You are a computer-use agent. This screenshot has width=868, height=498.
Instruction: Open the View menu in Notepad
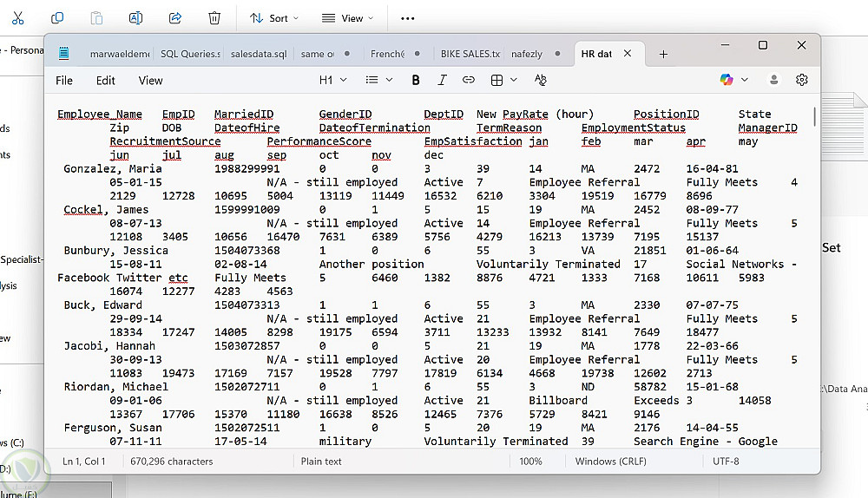click(x=150, y=81)
